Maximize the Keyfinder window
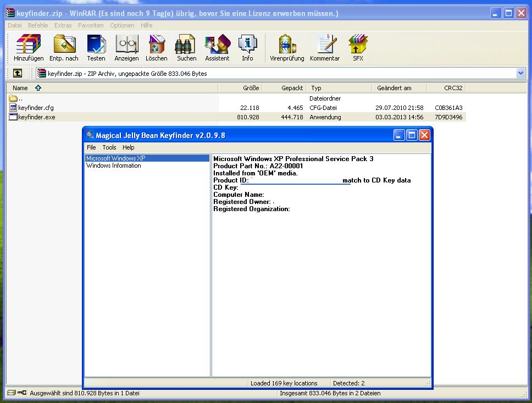This screenshot has width=532, height=403. tap(412, 135)
